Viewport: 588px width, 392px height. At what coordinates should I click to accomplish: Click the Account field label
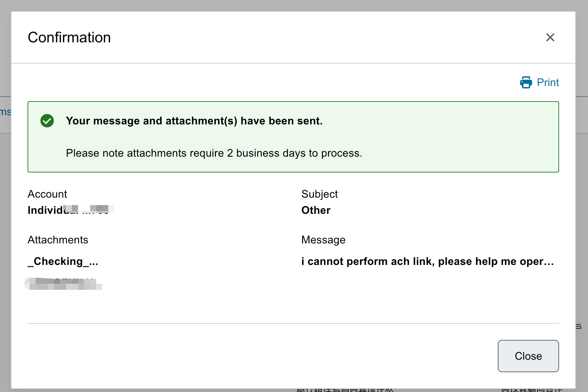pos(47,194)
